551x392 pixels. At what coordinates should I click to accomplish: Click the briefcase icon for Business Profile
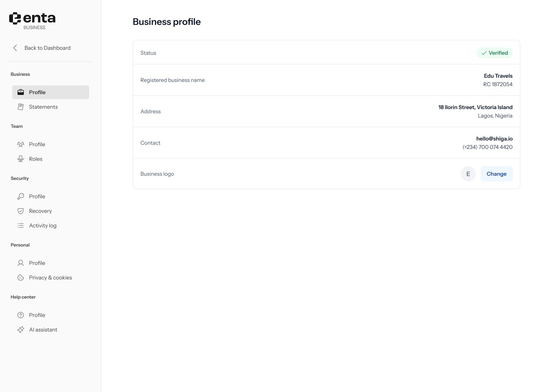point(21,92)
